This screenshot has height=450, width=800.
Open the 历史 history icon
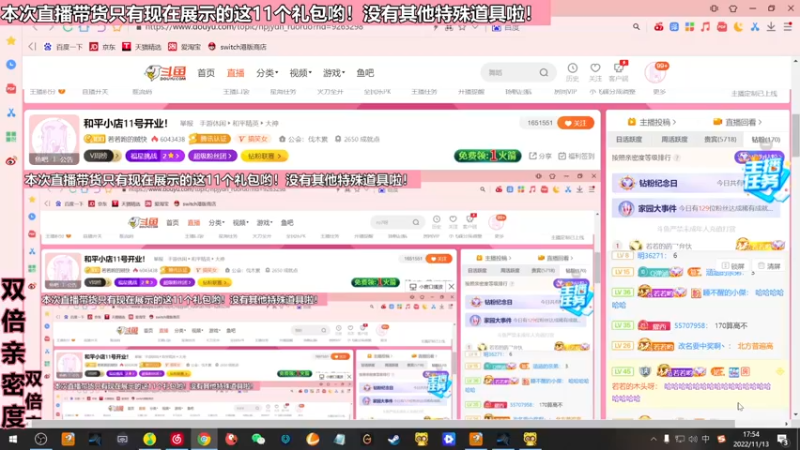point(572,71)
